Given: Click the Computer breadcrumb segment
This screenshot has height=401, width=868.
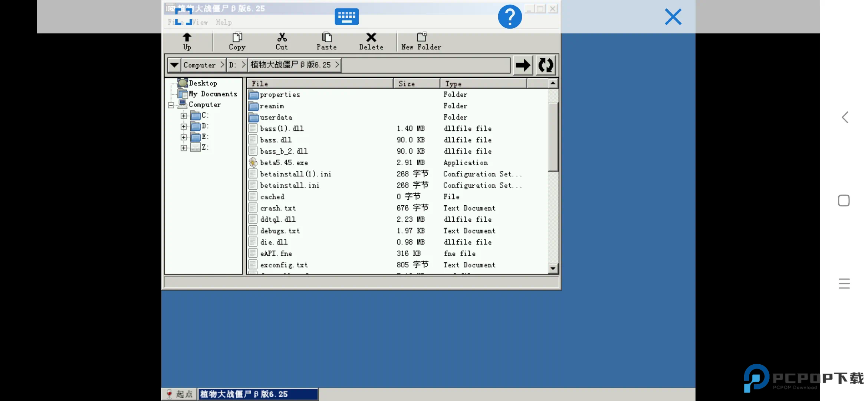Looking at the screenshot, I should tap(200, 65).
